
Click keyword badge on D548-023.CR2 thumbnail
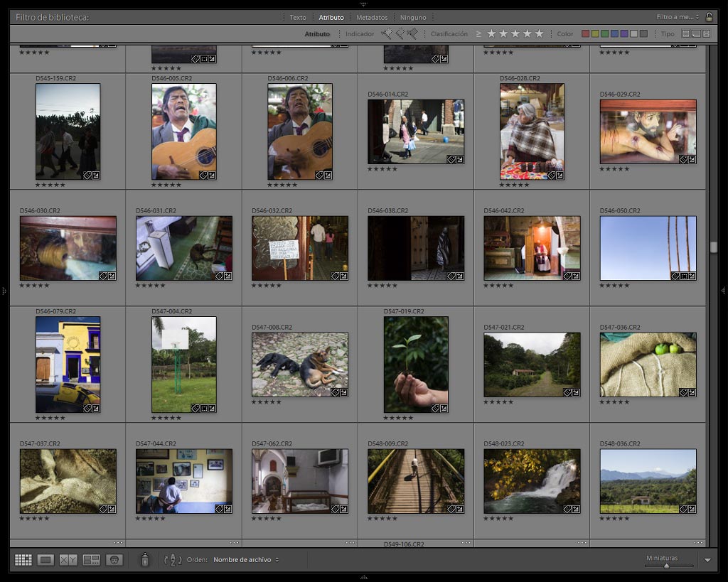tap(567, 509)
